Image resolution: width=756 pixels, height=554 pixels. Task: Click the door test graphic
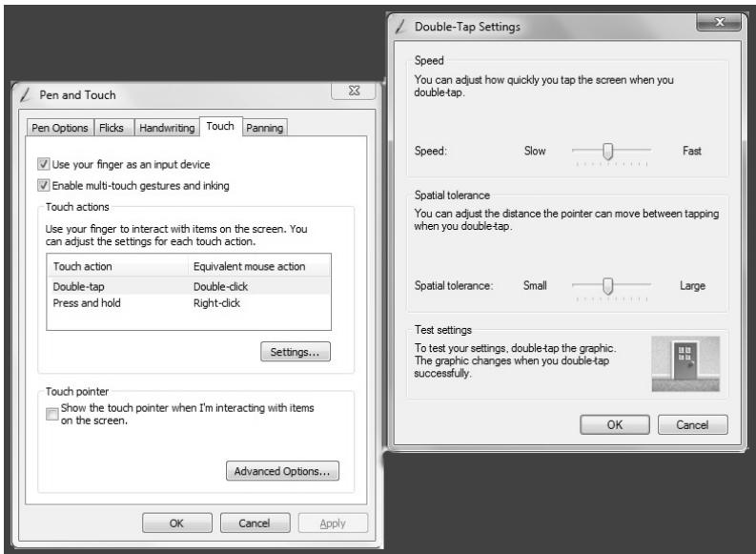685,363
